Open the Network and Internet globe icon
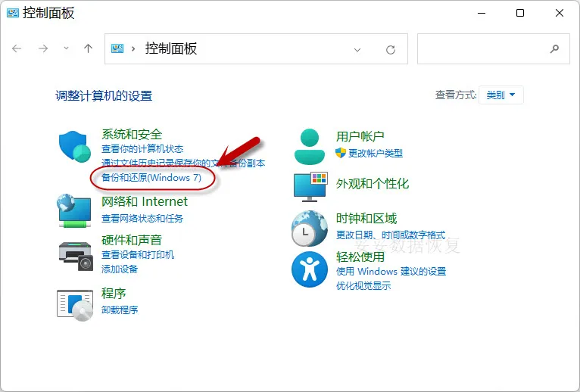 (75, 210)
